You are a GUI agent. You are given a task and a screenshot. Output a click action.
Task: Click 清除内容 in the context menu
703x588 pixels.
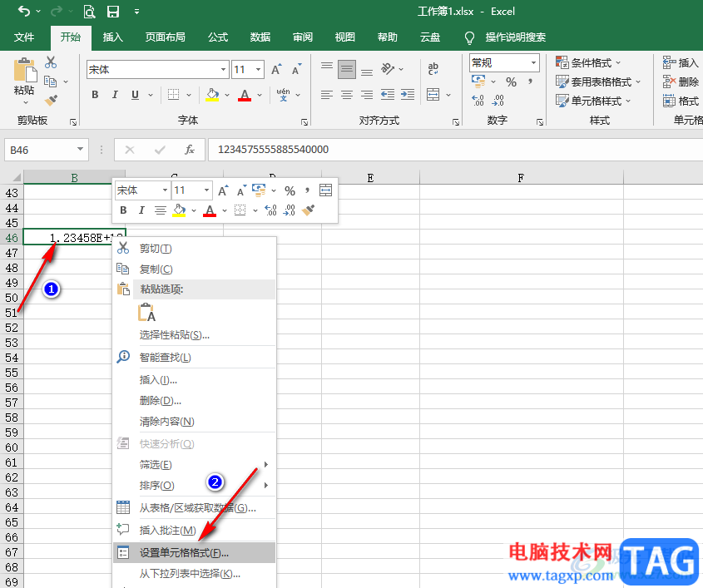point(194,422)
